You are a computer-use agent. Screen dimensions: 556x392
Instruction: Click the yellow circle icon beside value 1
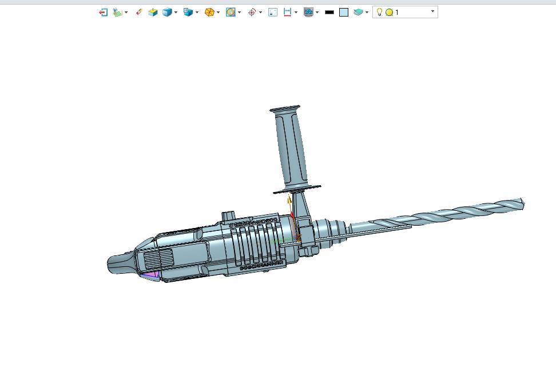click(389, 13)
